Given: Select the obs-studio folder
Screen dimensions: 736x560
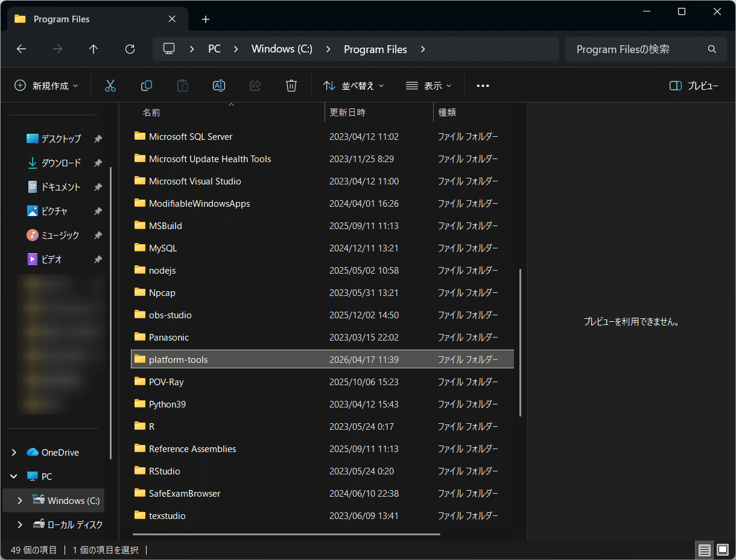Looking at the screenshot, I should 323,315.
